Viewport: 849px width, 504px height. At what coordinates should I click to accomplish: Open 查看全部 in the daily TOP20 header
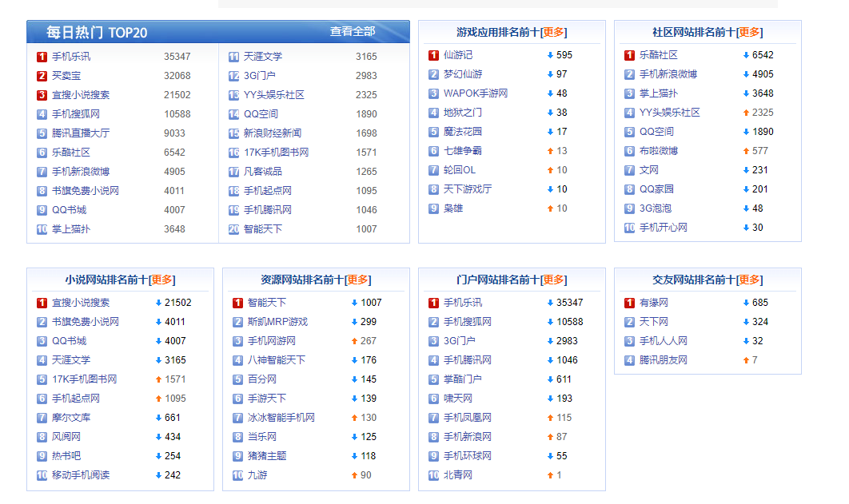(352, 32)
